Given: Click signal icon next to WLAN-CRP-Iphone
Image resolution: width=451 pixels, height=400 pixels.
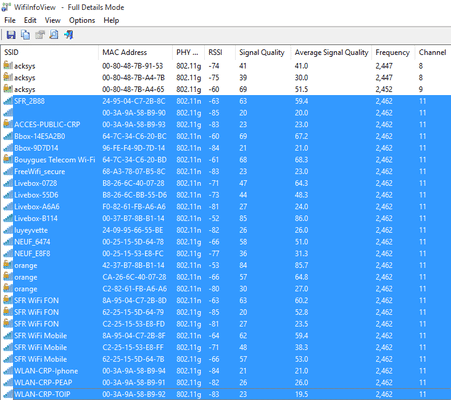Looking at the screenshot, I should 8,371.
